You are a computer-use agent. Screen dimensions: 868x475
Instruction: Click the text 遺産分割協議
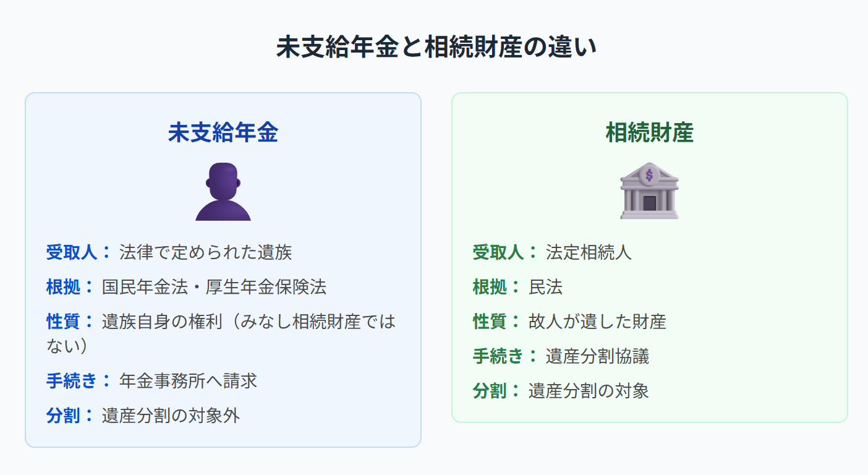point(597,356)
